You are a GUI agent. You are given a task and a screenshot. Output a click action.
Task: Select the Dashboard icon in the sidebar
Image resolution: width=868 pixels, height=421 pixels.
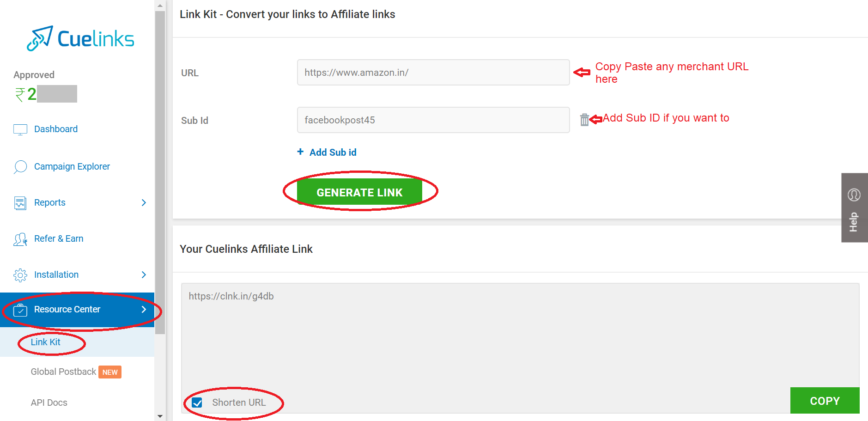click(x=20, y=129)
